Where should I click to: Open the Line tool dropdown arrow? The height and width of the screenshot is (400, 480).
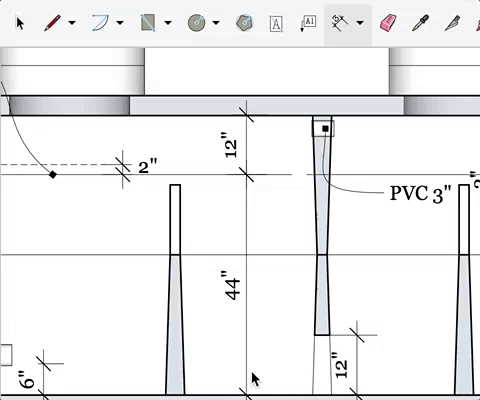[72, 23]
